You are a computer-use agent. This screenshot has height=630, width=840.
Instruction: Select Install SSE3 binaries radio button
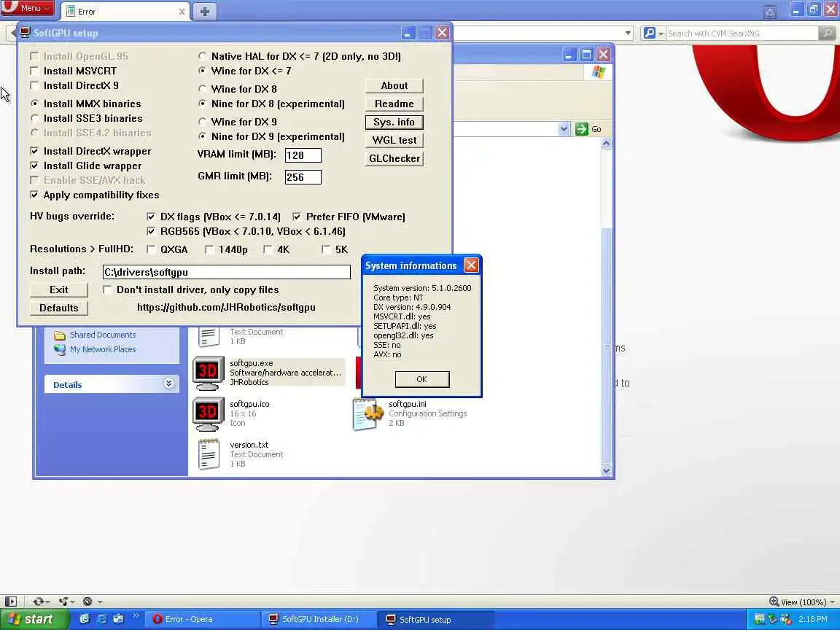pos(35,118)
